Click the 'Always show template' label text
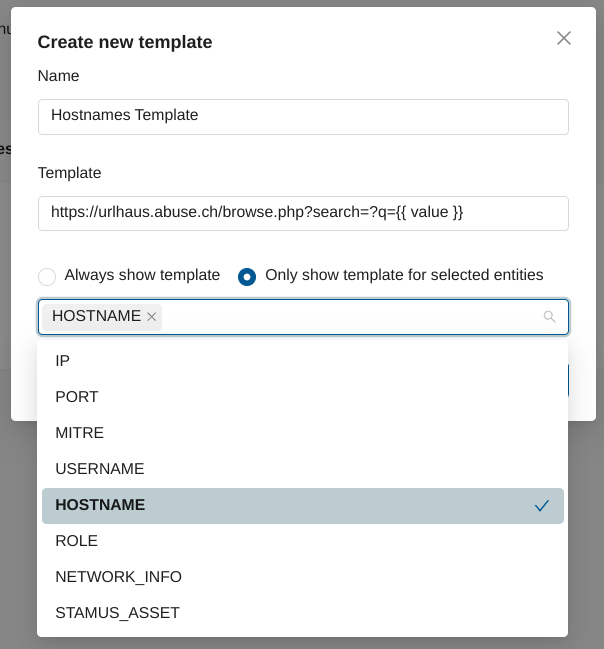 pyautogui.click(x=142, y=275)
